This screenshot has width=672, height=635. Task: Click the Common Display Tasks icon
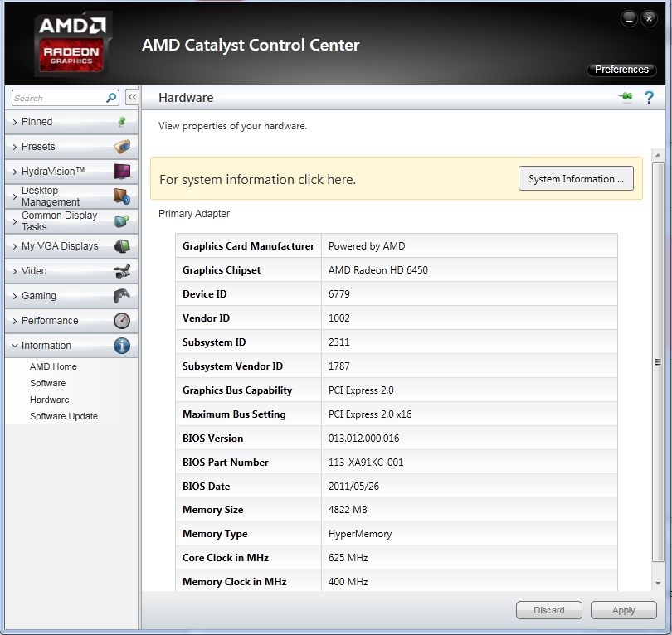click(x=122, y=221)
